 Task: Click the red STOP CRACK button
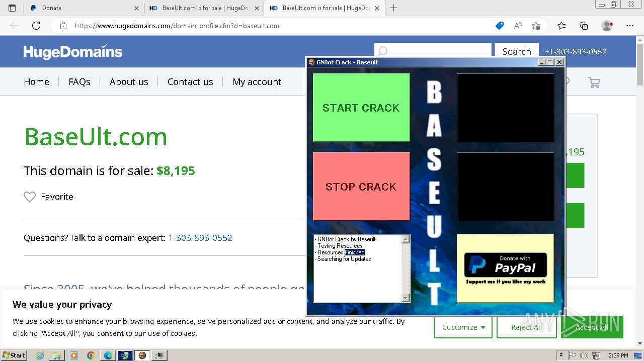361,187
